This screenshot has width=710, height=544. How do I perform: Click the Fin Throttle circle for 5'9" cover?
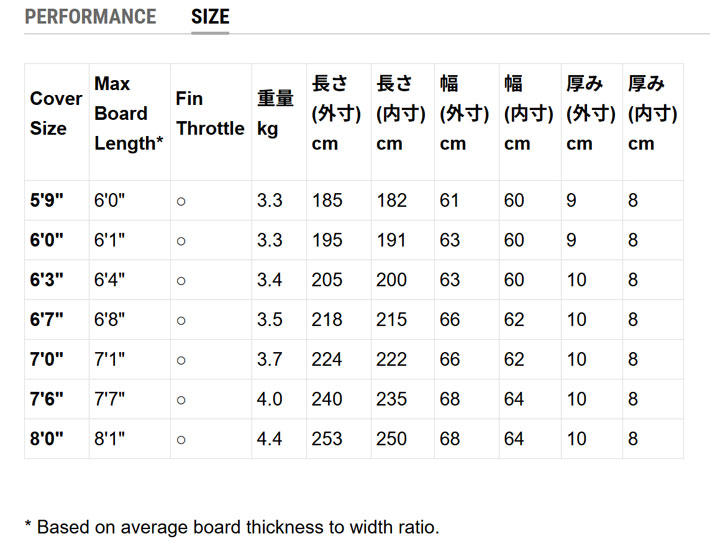[x=181, y=201]
